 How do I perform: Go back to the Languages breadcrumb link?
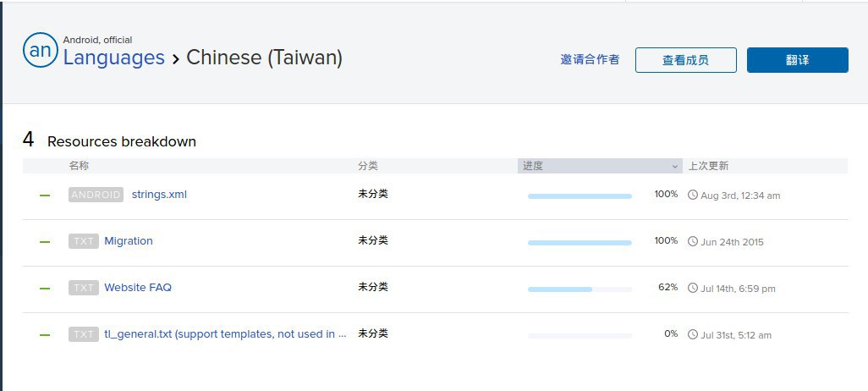click(x=114, y=58)
